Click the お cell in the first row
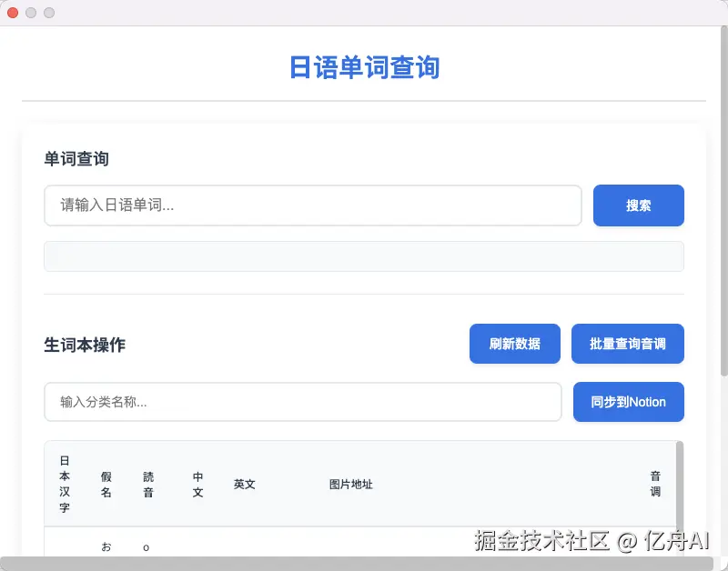This screenshot has height=571, width=728. coord(106,546)
